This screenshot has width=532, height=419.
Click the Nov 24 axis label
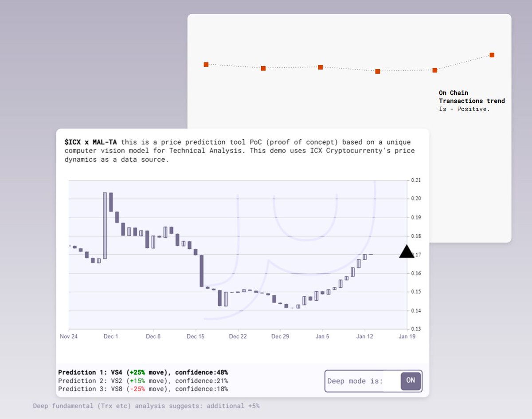click(69, 337)
